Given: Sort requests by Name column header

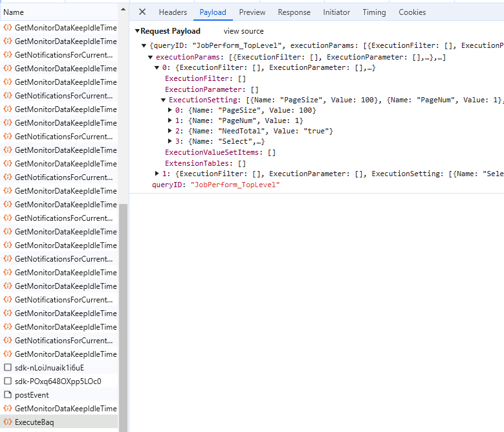Looking at the screenshot, I should 59,12.
